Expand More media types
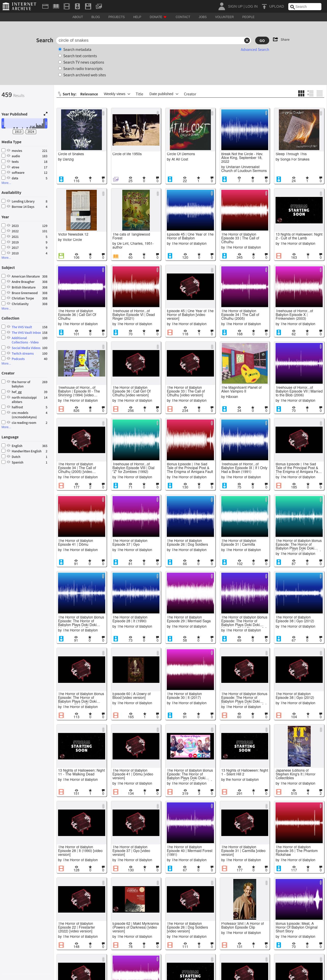The height and width of the screenshot is (980, 327). [x=6, y=183]
